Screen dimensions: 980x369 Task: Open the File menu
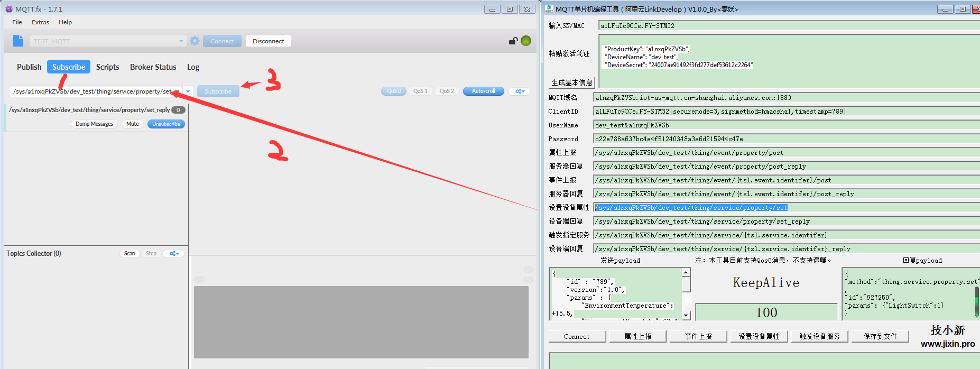(x=17, y=22)
